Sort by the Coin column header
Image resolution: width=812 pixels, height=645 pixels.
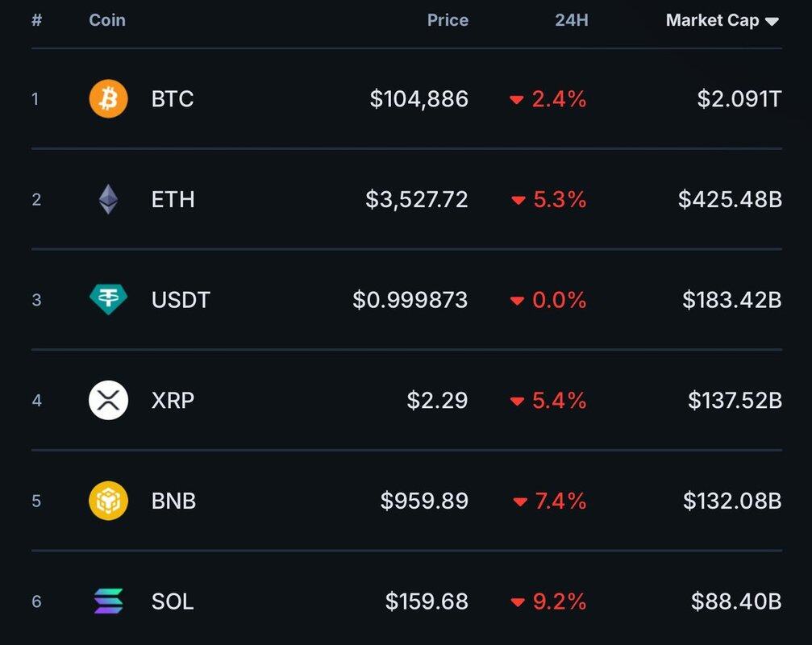[107, 21]
